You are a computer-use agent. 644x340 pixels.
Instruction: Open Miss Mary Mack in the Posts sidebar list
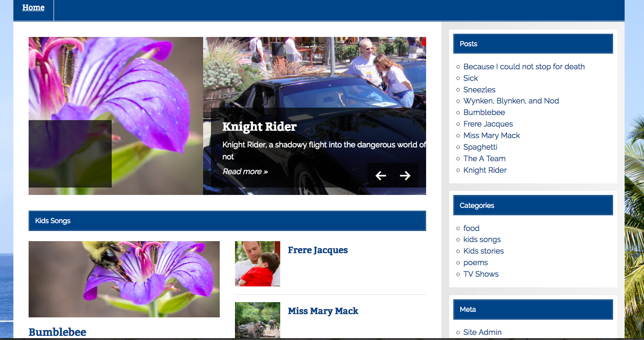coord(492,135)
